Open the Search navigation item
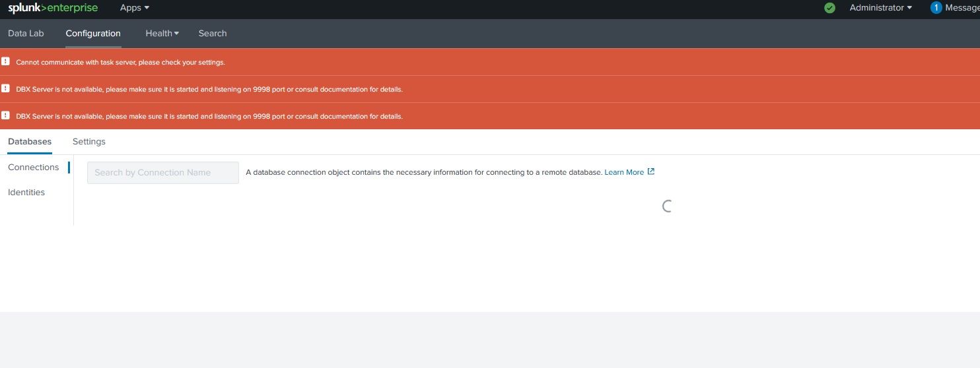 coord(213,34)
